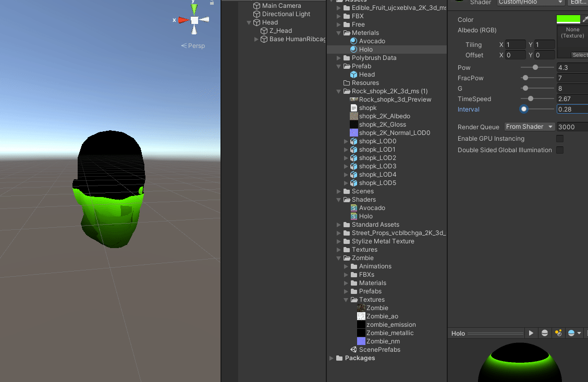The image size is (588, 382).
Task: Select the shopk_2K_Albedo texture thumbnail
Action: 353,116
